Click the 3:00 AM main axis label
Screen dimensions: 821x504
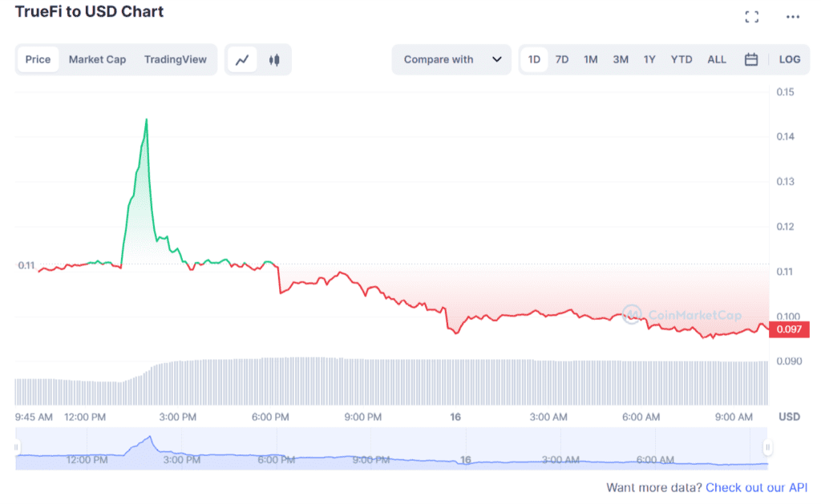tap(548, 417)
